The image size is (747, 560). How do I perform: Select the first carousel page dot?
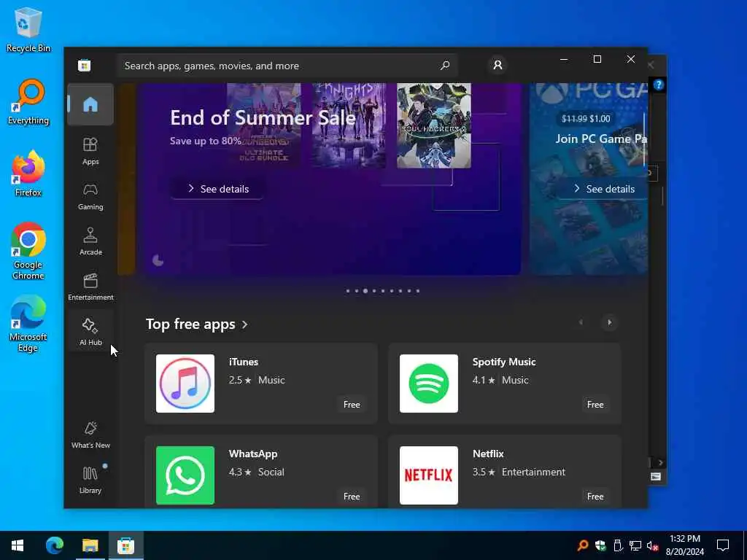pos(348,291)
